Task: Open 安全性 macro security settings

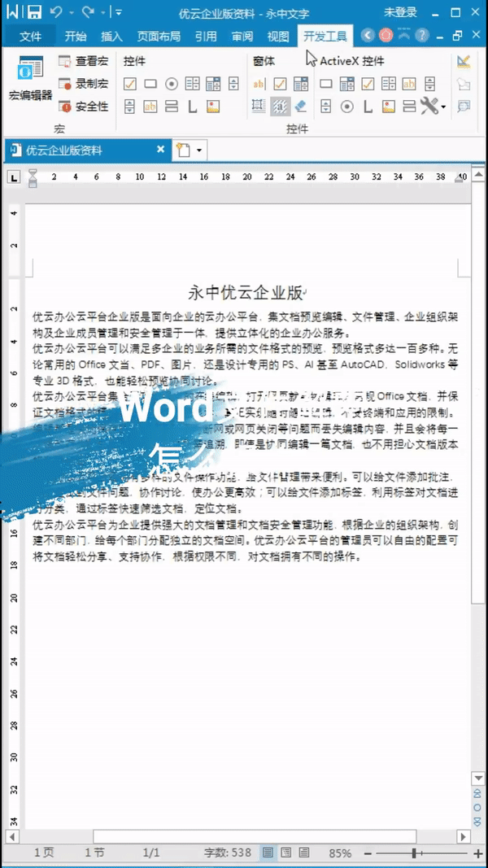Action: pyautogui.click(x=84, y=107)
